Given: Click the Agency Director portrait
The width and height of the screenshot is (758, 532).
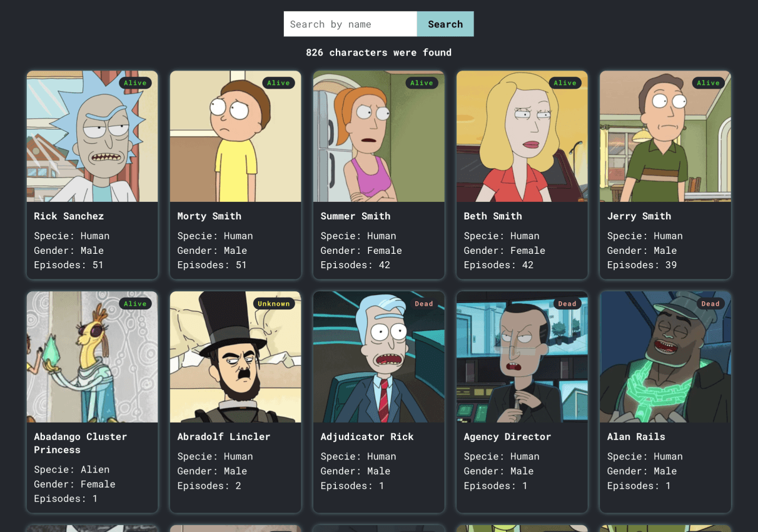Looking at the screenshot, I should 522,356.
